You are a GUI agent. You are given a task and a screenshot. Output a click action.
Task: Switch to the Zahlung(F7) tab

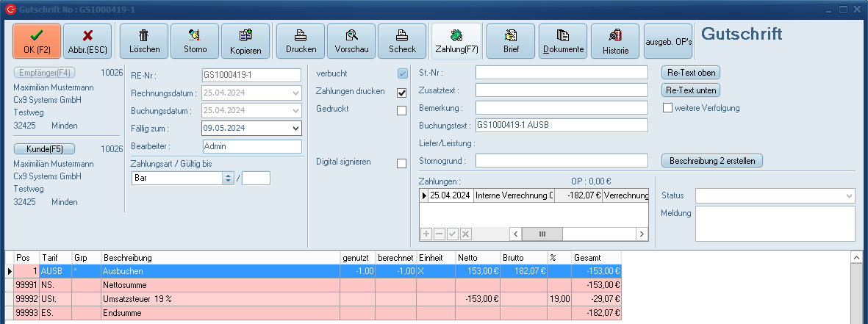click(x=456, y=41)
